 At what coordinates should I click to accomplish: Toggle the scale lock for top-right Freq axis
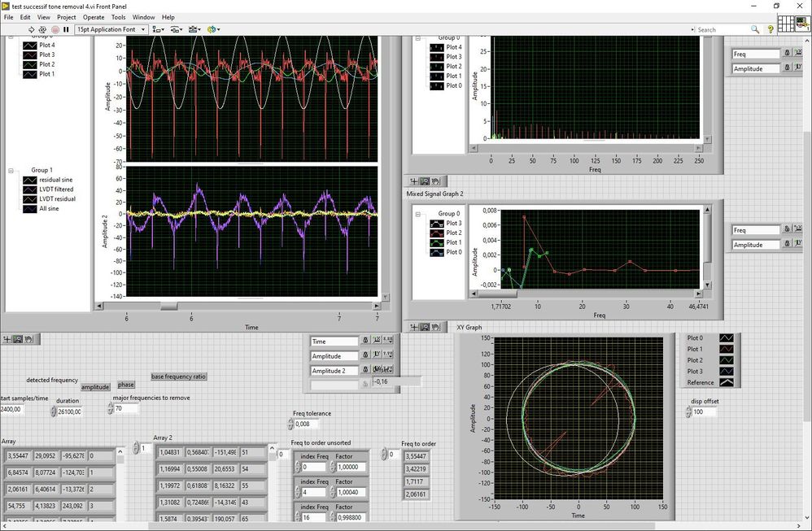pos(787,53)
